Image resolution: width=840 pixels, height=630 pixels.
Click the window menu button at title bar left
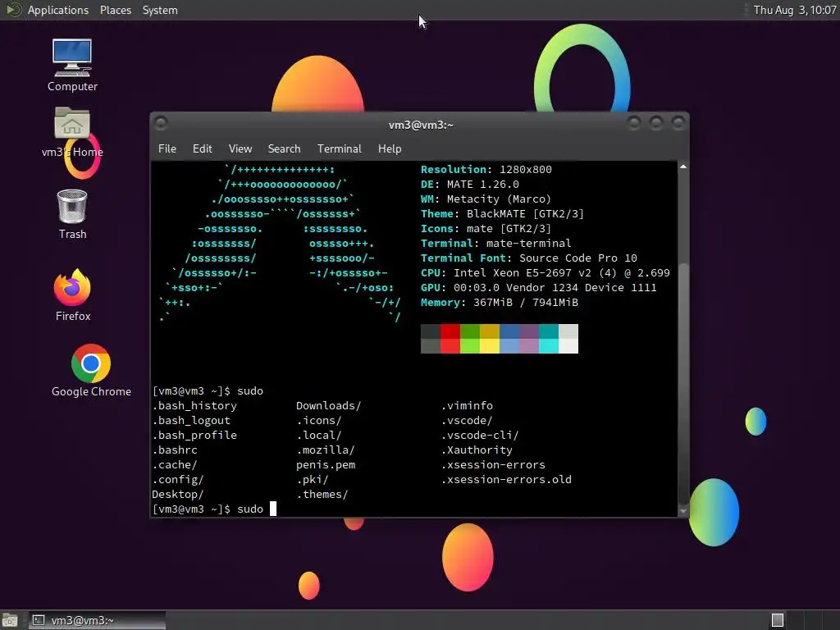(x=160, y=123)
